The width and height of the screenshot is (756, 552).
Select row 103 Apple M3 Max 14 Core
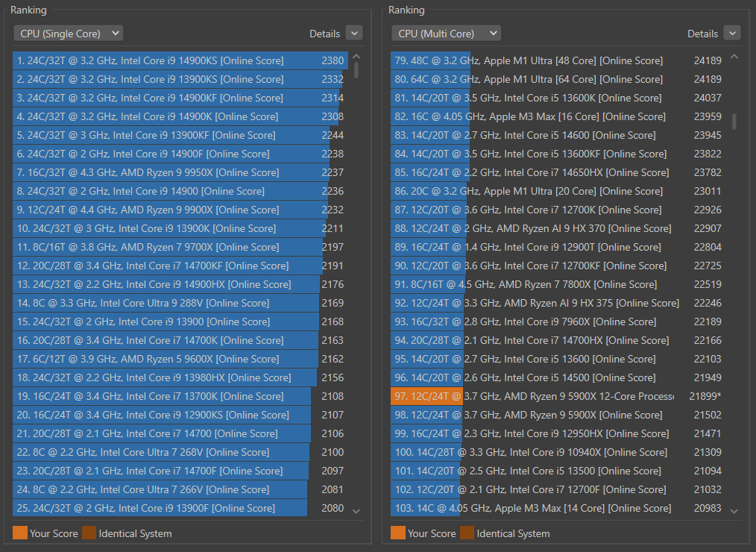coord(558,508)
